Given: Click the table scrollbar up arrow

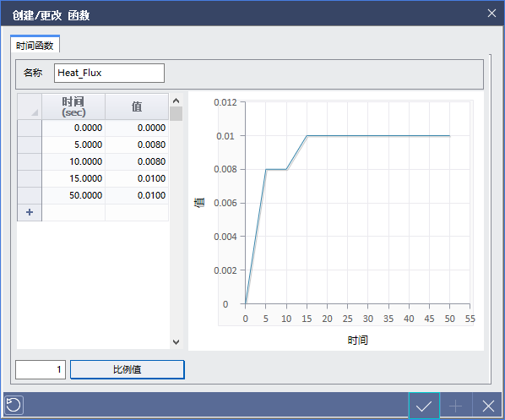Looking at the screenshot, I should [x=176, y=101].
